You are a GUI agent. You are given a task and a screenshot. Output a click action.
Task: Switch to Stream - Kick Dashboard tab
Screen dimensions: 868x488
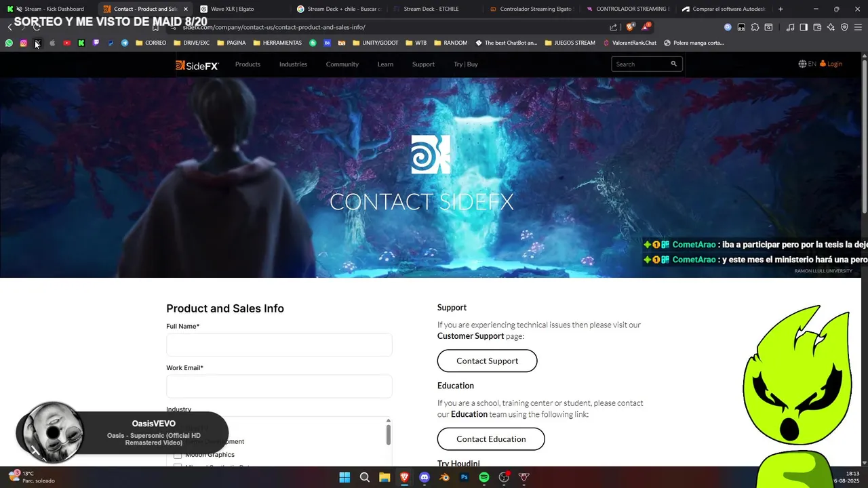[49, 9]
